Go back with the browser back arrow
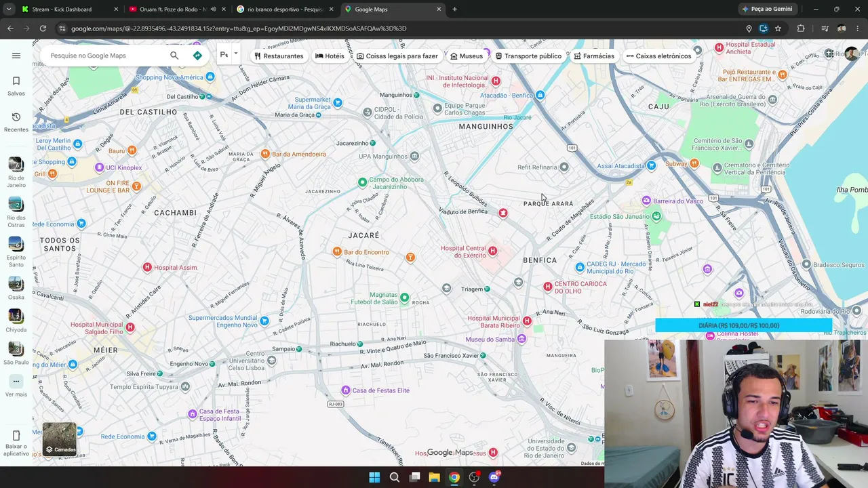868x488 pixels. click(x=10, y=28)
